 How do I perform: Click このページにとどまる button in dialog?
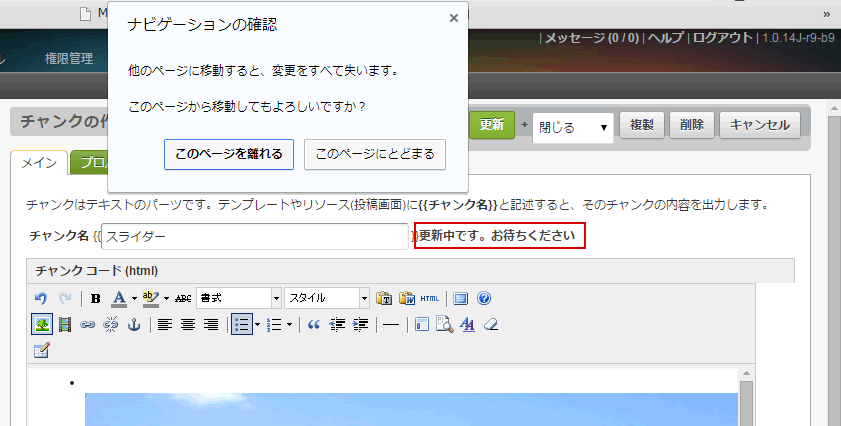(x=374, y=155)
